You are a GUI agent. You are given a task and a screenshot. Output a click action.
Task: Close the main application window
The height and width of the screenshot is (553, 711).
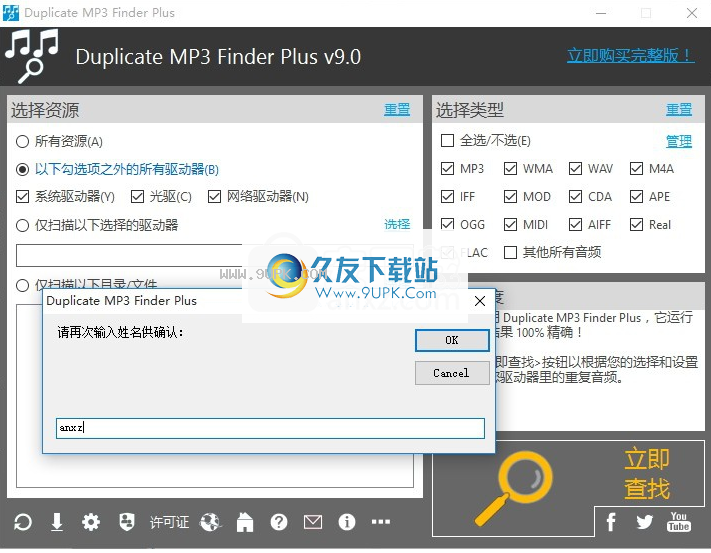coord(692,13)
